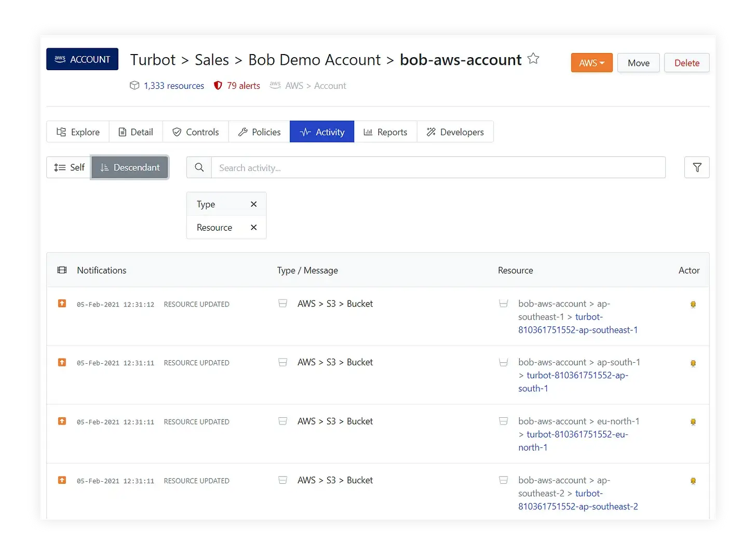756x555 pixels.
Task: Toggle the Descendant scope button
Action: pyautogui.click(x=130, y=167)
